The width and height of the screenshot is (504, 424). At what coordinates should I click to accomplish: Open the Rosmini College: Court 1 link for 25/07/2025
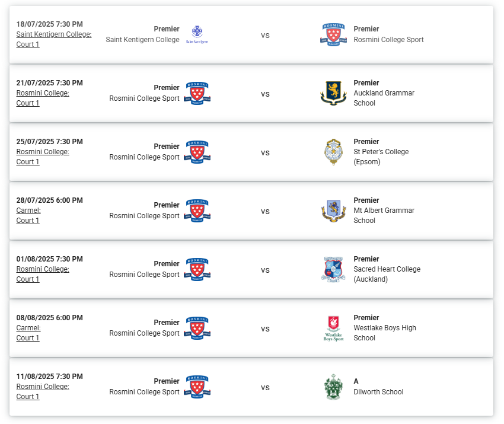click(43, 157)
